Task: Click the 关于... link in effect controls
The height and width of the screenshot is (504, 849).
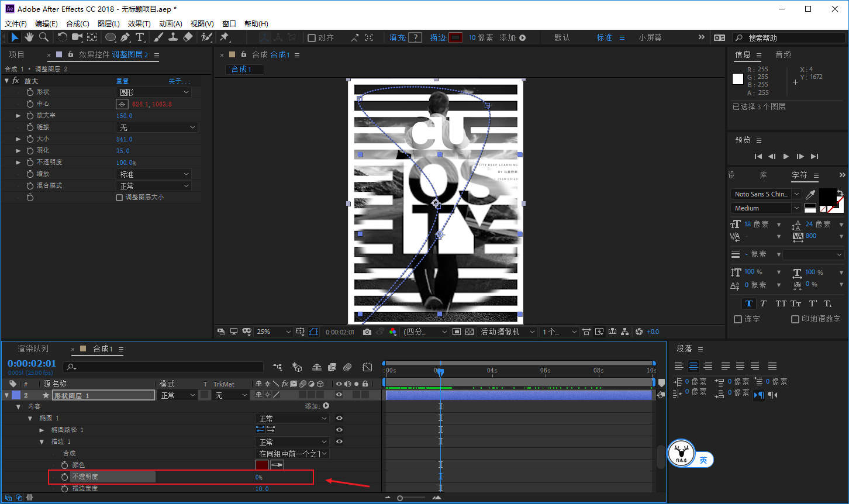Action: pos(180,81)
